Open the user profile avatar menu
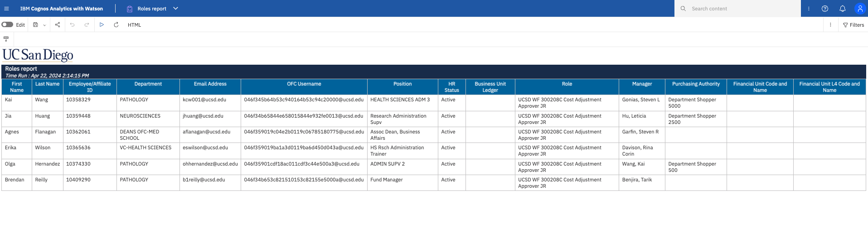Image resolution: width=868 pixels, height=247 pixels. tap(860, 9)
